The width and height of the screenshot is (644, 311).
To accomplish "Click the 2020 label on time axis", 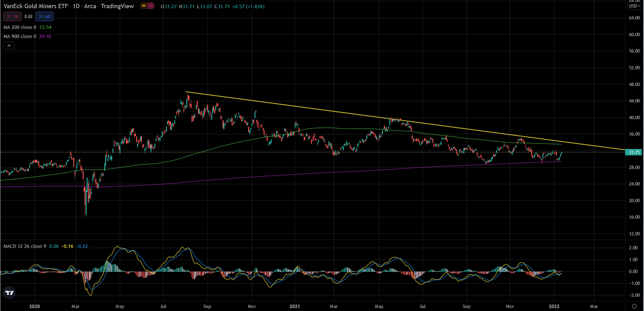I will 35,306.
